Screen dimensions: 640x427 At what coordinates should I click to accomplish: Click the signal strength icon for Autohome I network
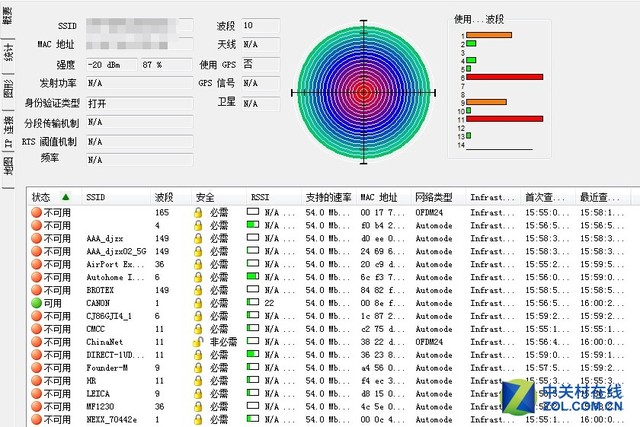pos(253,276)
